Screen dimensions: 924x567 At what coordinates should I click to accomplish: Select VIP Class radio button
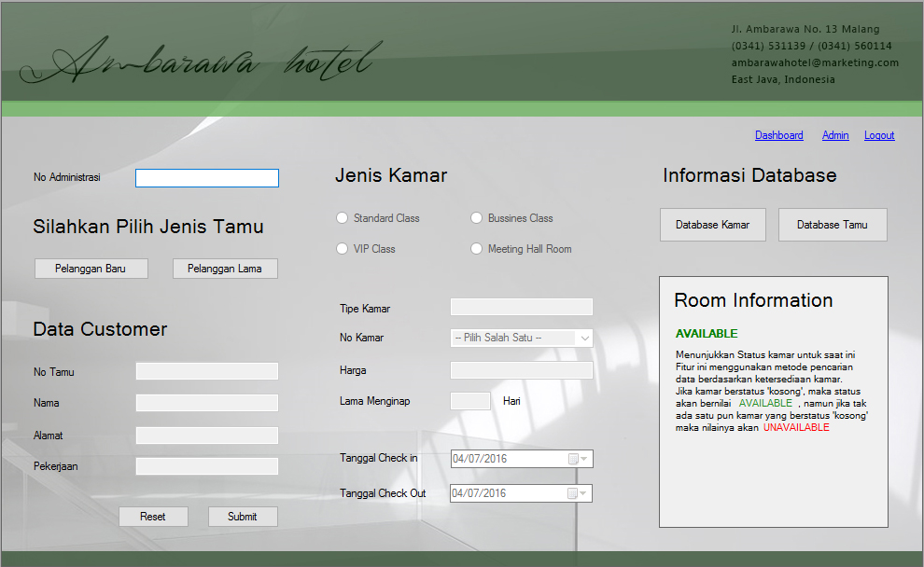[x=342, y=249]
